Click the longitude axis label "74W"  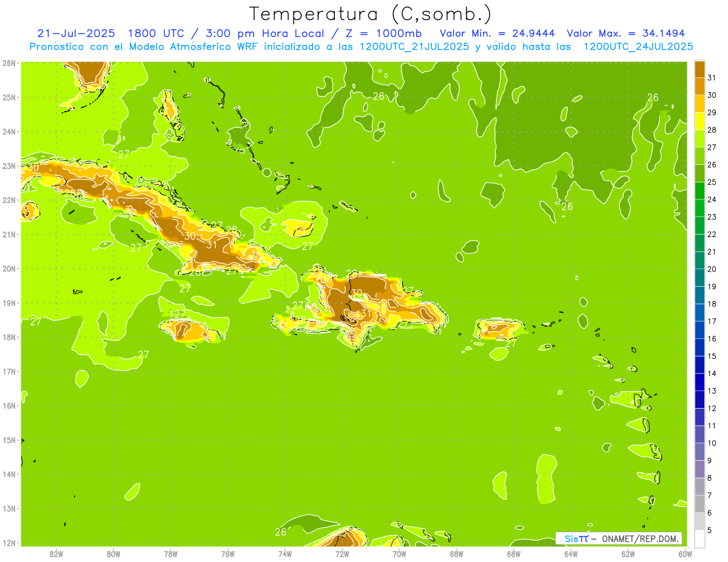(x=285, y=554)
